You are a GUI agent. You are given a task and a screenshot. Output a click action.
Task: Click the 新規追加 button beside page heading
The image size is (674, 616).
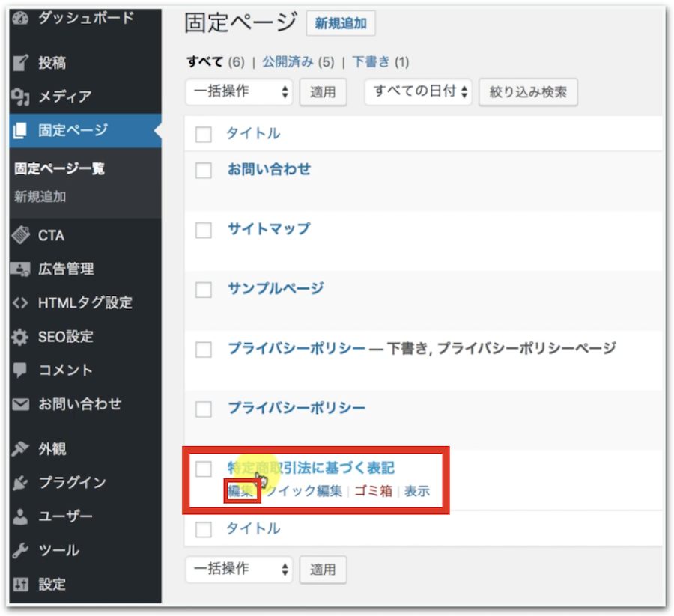[x=341, y=24]
